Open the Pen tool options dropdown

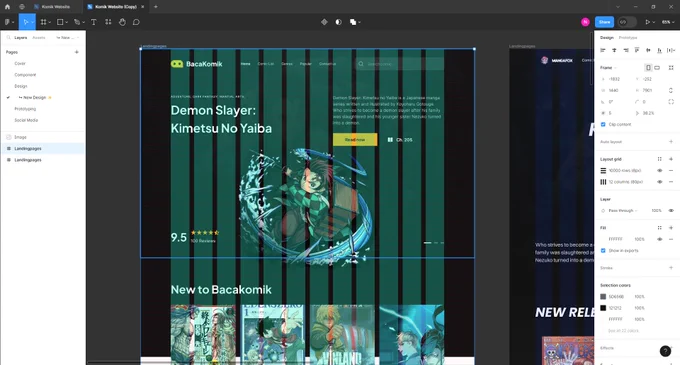coord(83,22)
